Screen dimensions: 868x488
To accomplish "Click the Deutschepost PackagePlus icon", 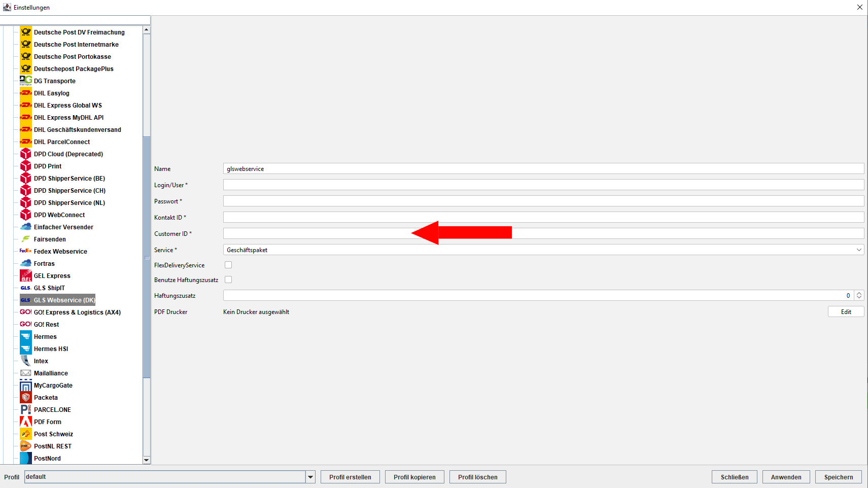I will pos(26,68).
